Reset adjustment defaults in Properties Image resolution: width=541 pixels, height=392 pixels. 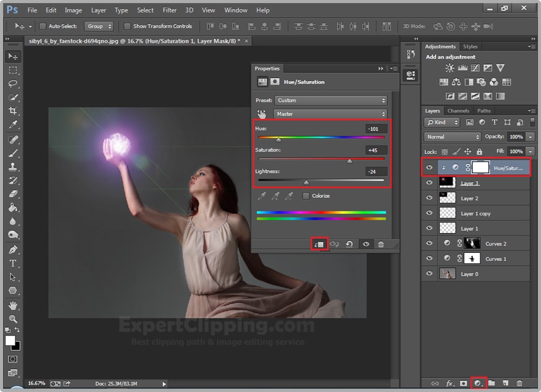click(x=350, y=244)
